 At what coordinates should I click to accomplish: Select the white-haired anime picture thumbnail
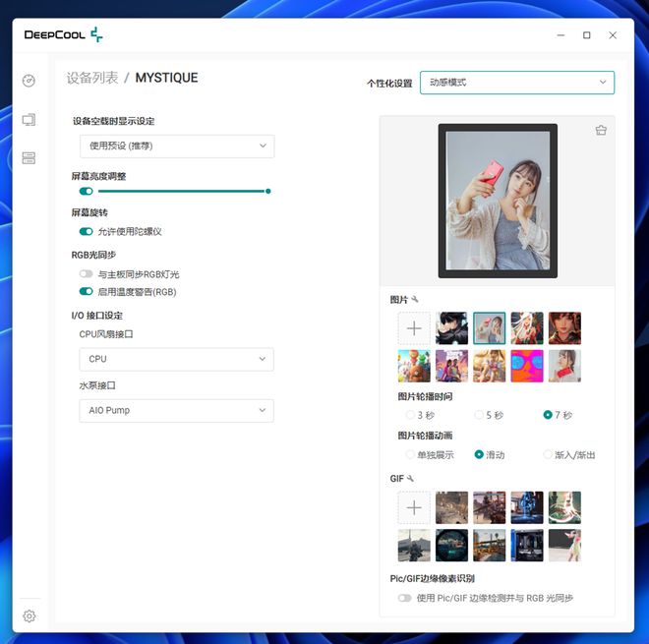527,328
